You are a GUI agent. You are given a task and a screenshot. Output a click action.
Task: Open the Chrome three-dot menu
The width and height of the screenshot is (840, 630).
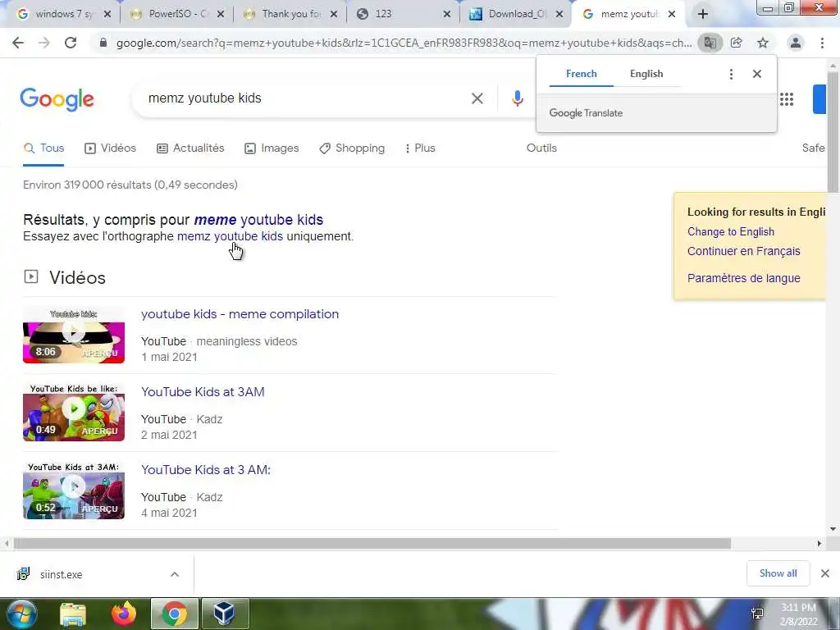click(822, 43)
